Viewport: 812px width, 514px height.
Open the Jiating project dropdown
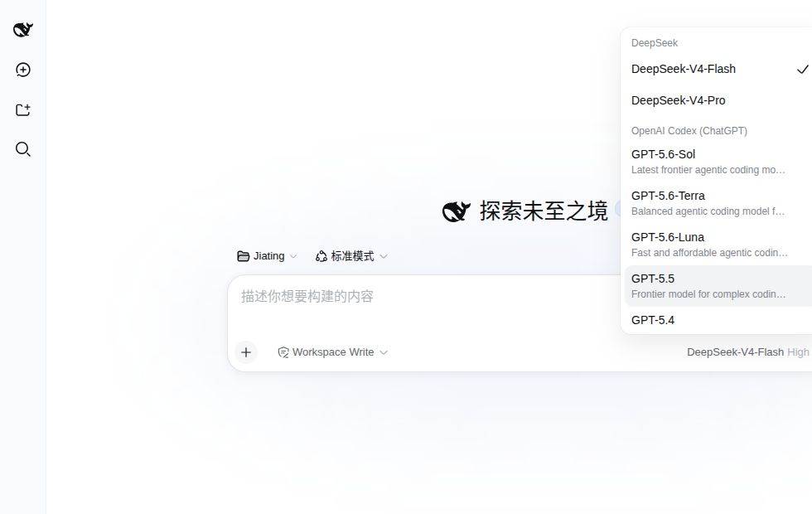click(x=267, y=256)
